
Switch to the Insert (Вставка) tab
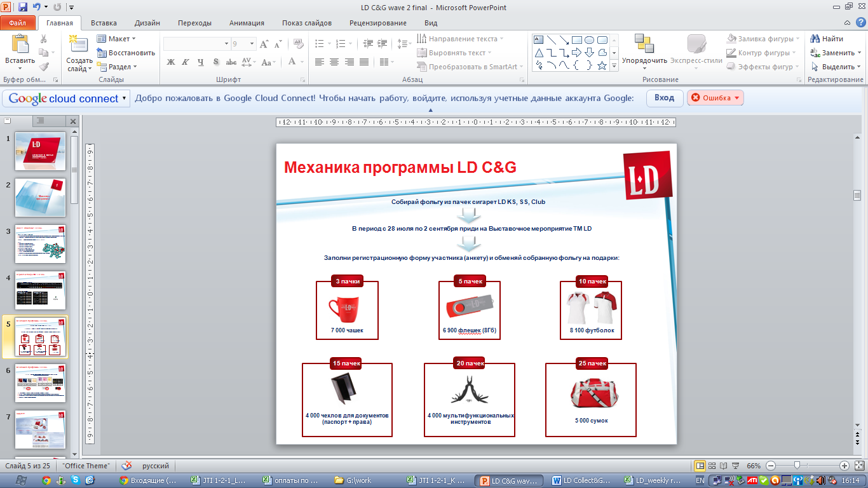tap(104, 23)
